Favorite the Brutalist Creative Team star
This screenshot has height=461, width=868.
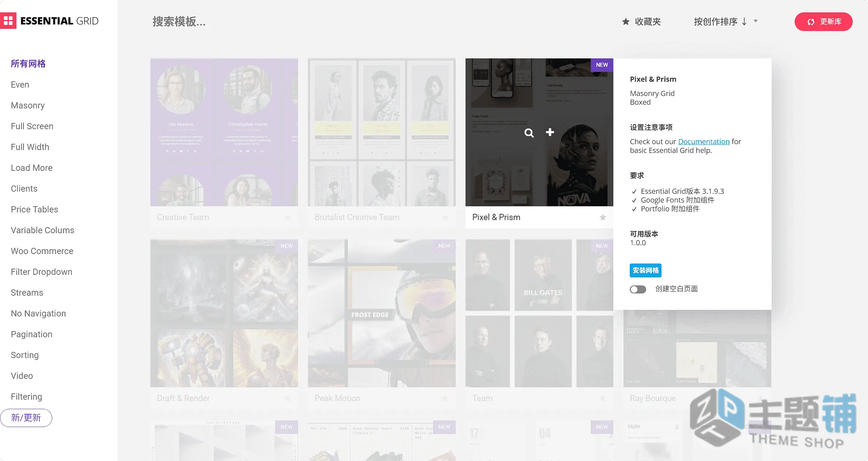445,217
